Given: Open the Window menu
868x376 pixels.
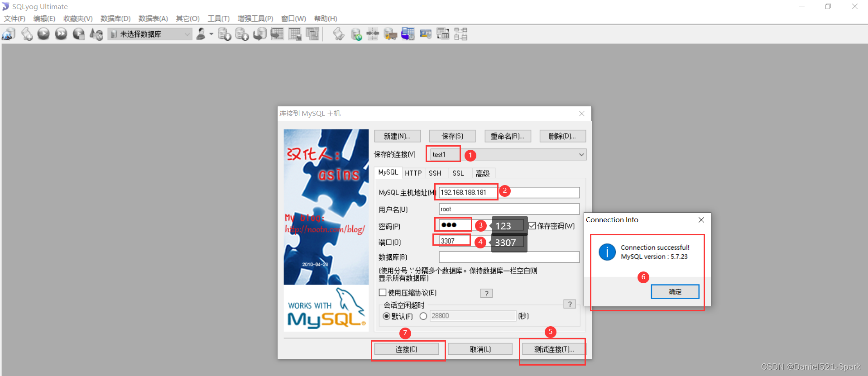Looking at the screenshot, I should click(293, 19).
